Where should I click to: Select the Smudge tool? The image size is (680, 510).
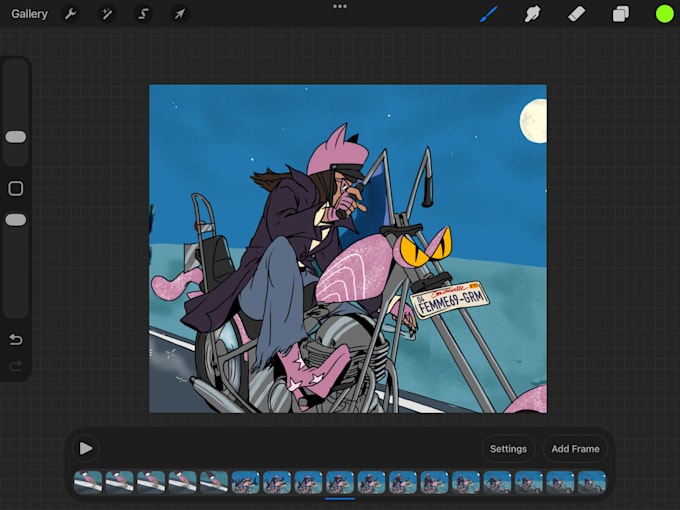click(532, 14)
